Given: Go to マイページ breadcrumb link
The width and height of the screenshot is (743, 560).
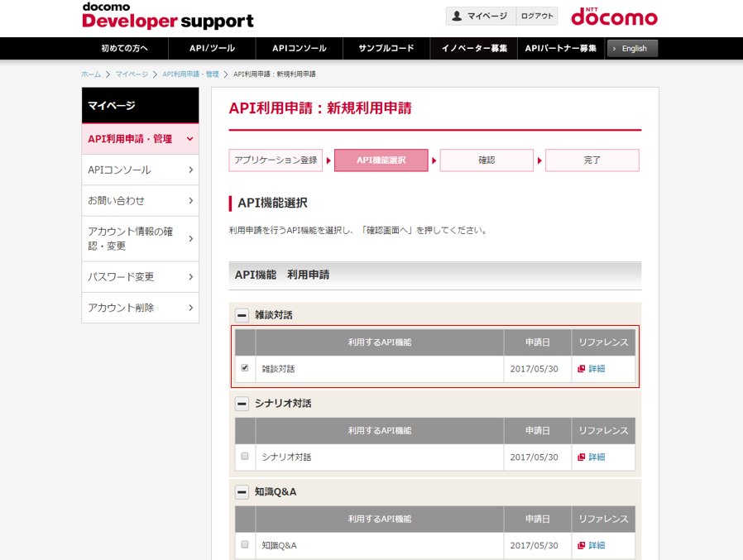Looking at the screenshot, I should pyautogui.click(x=132, y=74).
